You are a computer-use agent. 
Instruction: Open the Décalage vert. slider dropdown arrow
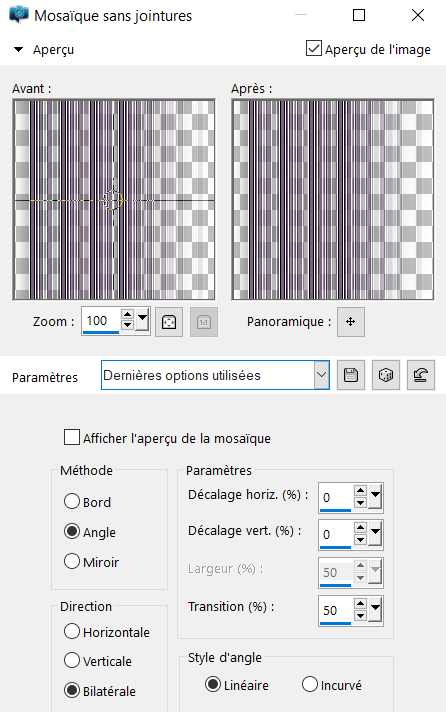coord(375,535)
